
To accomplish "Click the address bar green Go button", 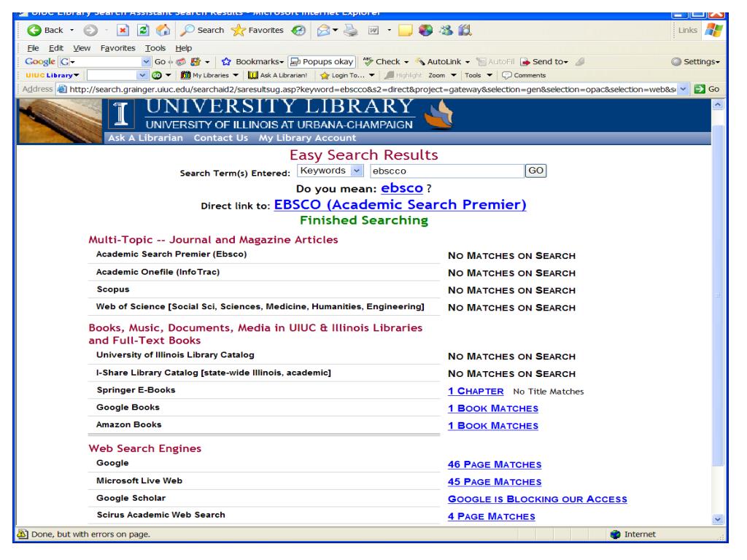I will point(707,89).
